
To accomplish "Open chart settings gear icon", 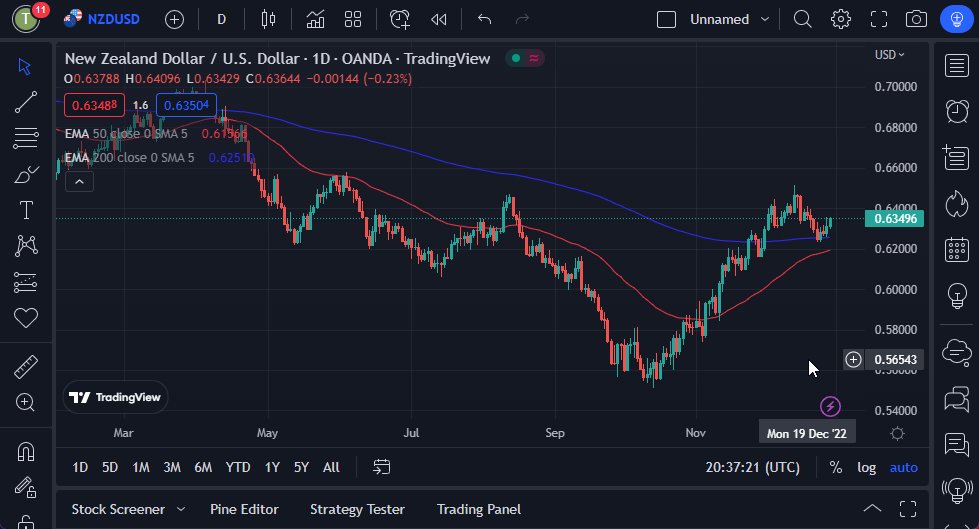I will coord(841,19).
